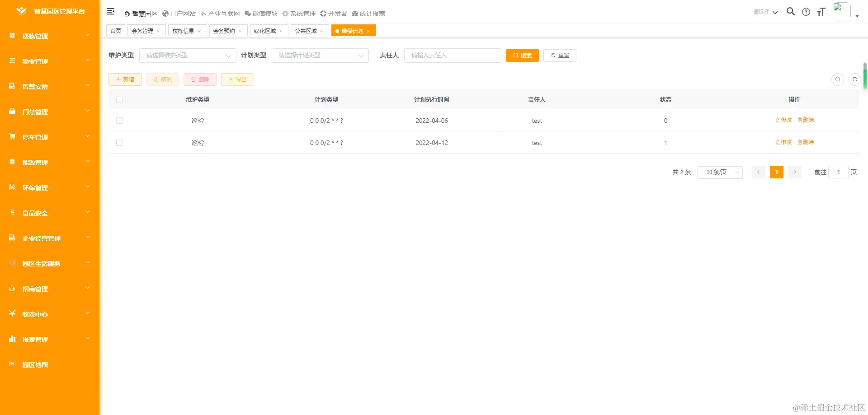Image resolution: width=868 pixels, height=415 pixels.
Task: Click the 招商管理 sidebar icon
Action: [x=12, y=289]
